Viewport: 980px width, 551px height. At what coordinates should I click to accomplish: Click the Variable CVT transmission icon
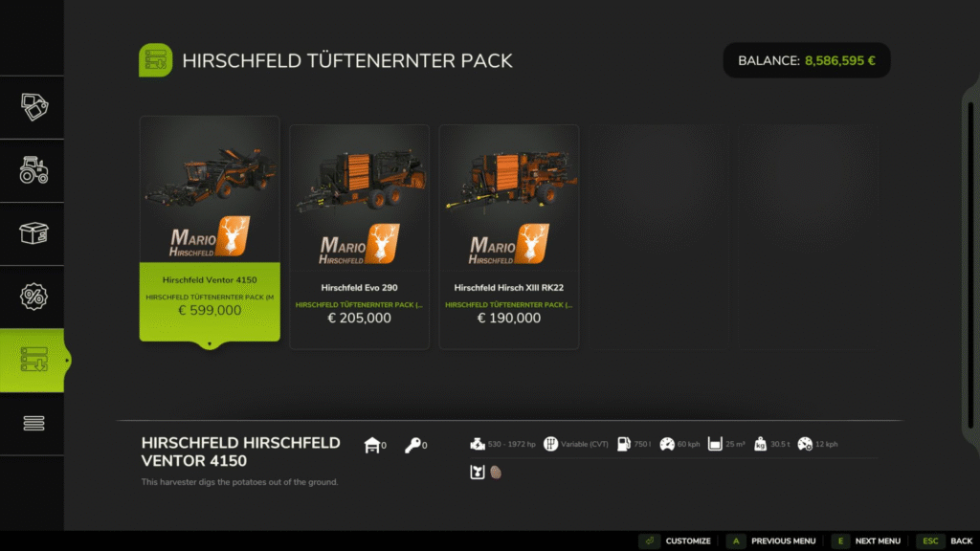click(550, 444)
